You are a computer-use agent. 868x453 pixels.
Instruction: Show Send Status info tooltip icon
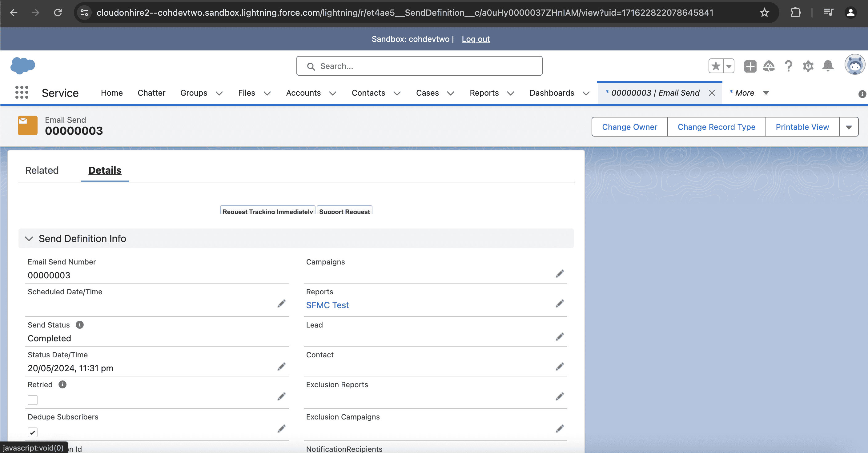[79, 325]
